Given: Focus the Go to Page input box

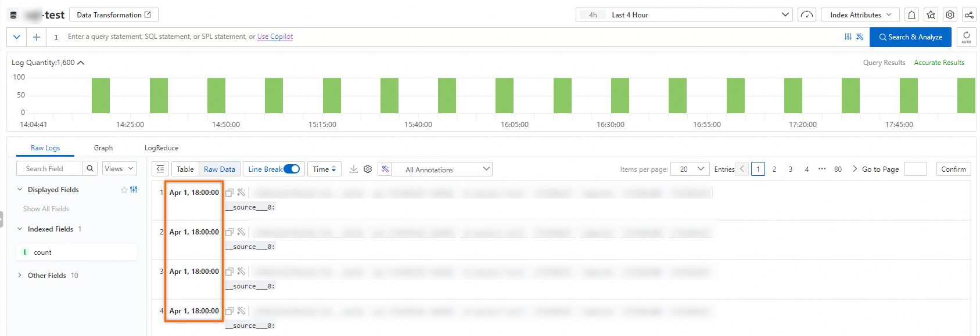Looking at the screenshot, I should pyautogui.click(x=916, y=169).
